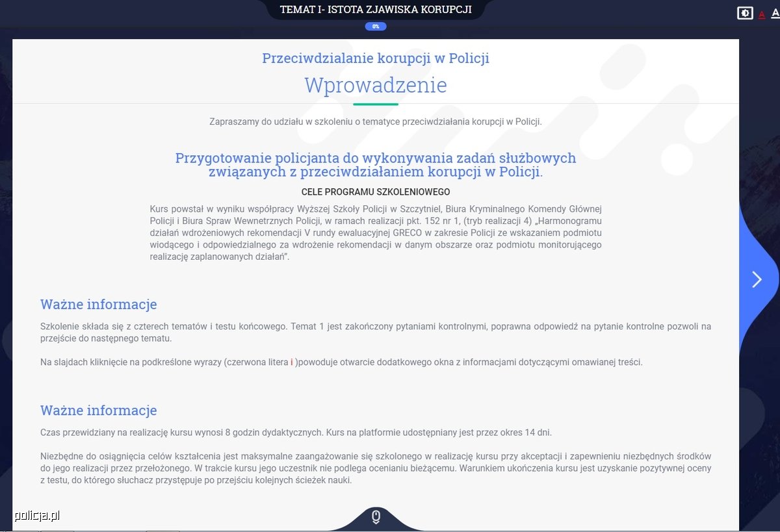Image resolution: width=780 pixels, height=532 pixels.
Task: Go to the next slide with the right arrow
Action: coord(757,279)
